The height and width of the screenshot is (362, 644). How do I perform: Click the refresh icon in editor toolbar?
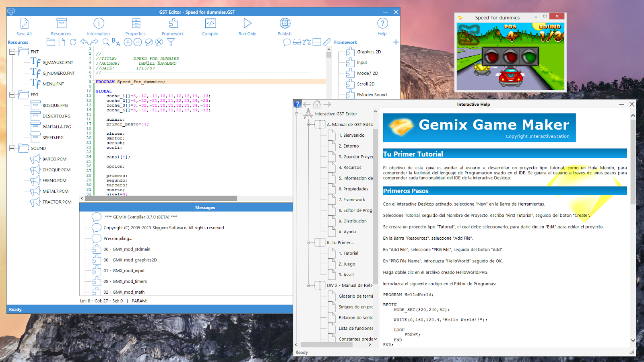tap(73, 42)
